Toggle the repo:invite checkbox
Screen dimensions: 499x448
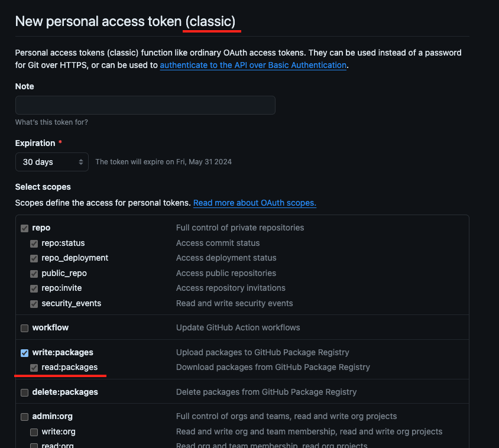coord(34,288)
